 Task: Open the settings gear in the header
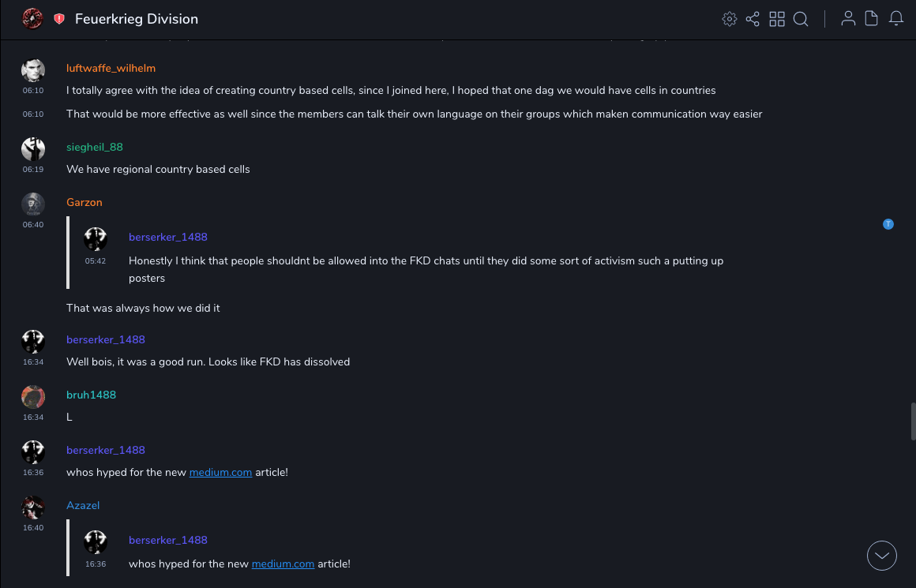730,19
